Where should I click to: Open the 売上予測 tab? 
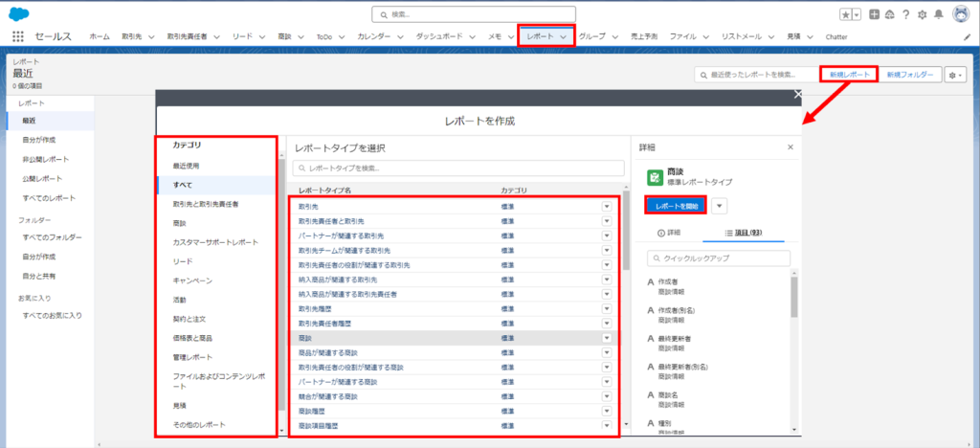point(644,37)
